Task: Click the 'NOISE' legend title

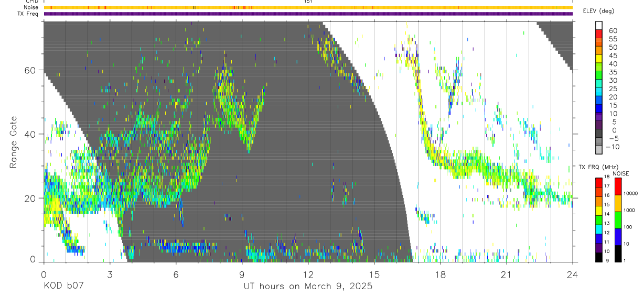Action: pos(621,173)
